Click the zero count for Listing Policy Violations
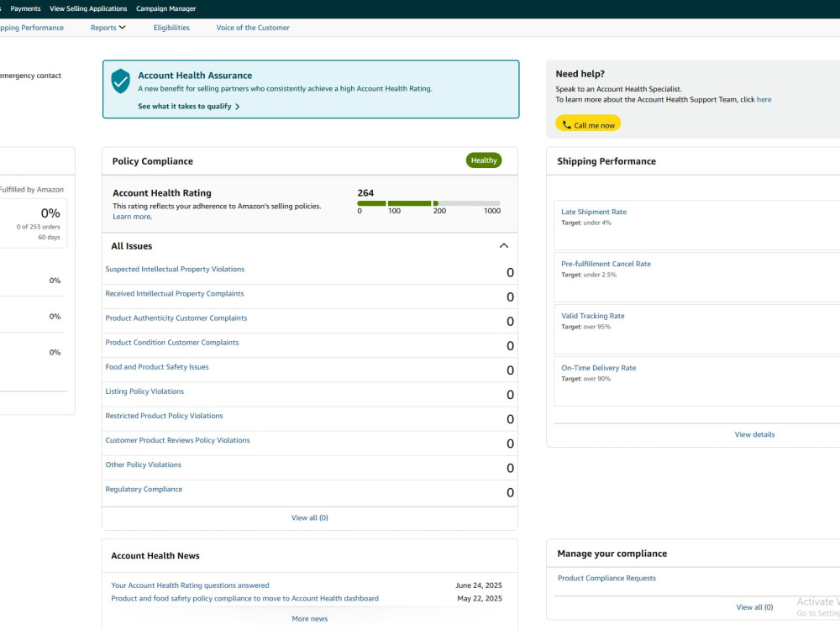840x630 pixels. [x=510, y=395]
